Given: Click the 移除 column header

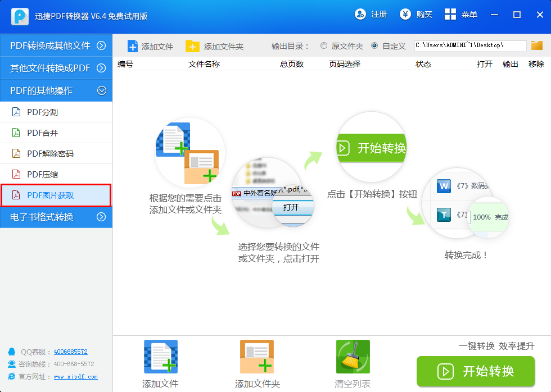Looking at the screenshot, I should tap(536, 64).
